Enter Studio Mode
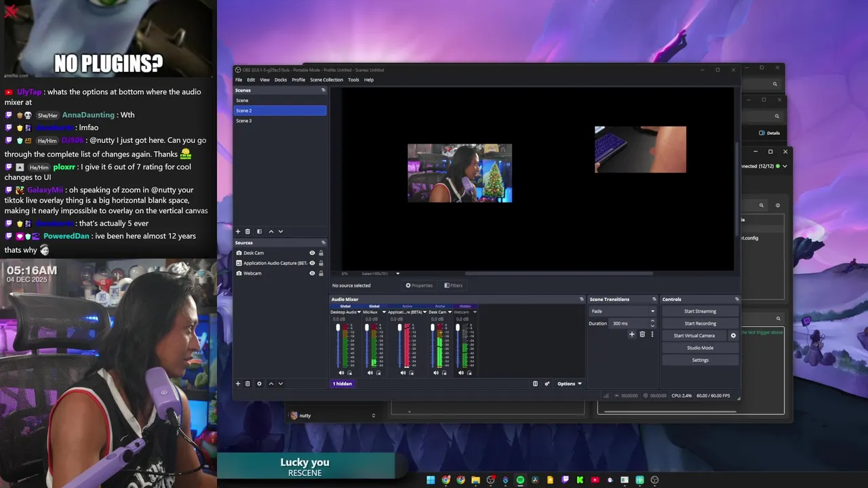The image size is (868, 488). [701, 348]
